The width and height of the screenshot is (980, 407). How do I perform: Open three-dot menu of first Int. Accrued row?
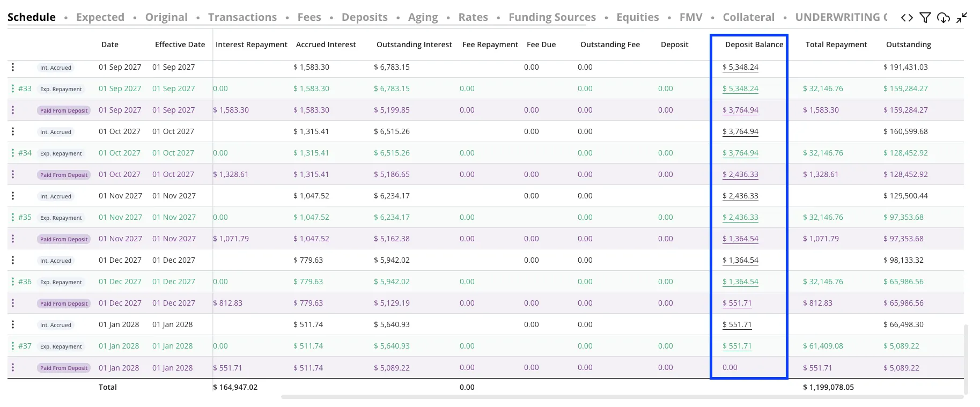tap(13, 67)
